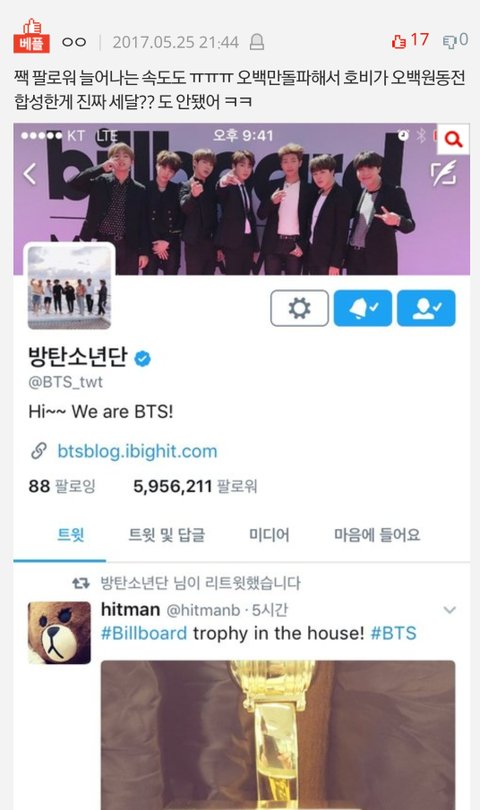Viewport: 480px width, 810px height.
Task: Toggle tweet notifications bell button
Action: [363, 308]
